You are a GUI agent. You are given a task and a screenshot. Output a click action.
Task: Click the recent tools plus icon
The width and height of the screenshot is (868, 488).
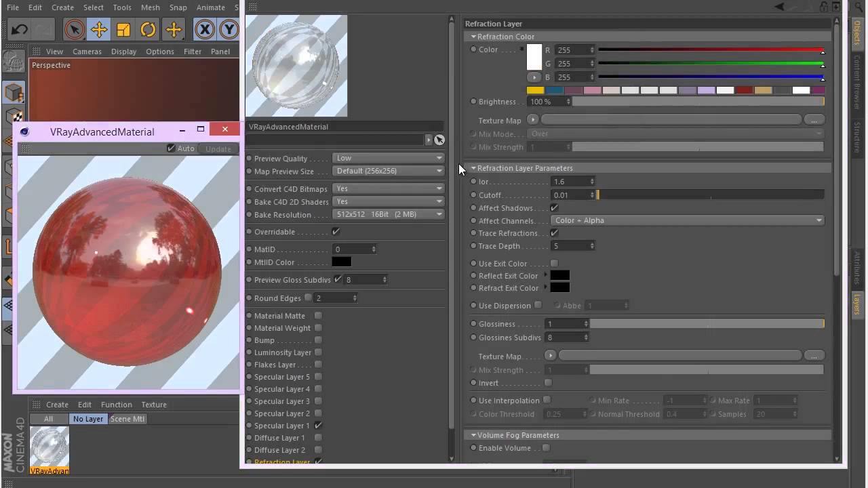pos(174,29)
